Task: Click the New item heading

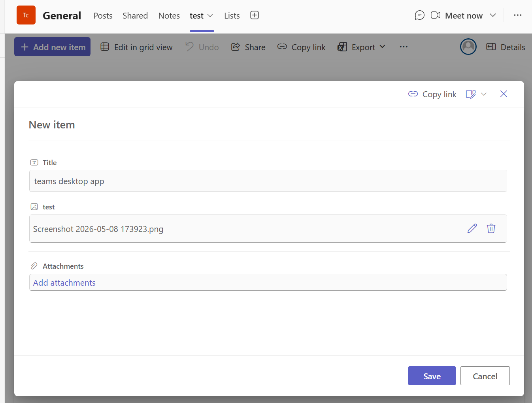Action: point(52,125)
